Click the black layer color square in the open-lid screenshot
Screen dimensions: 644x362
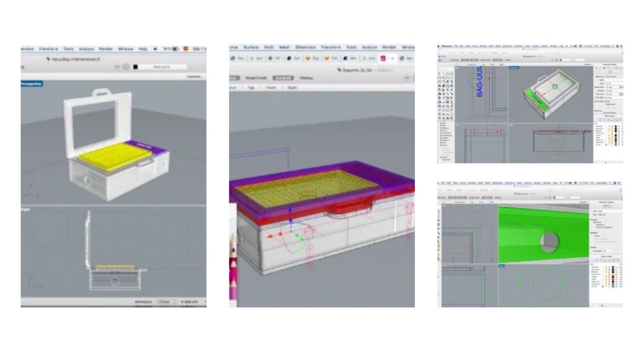click(135, 66)
